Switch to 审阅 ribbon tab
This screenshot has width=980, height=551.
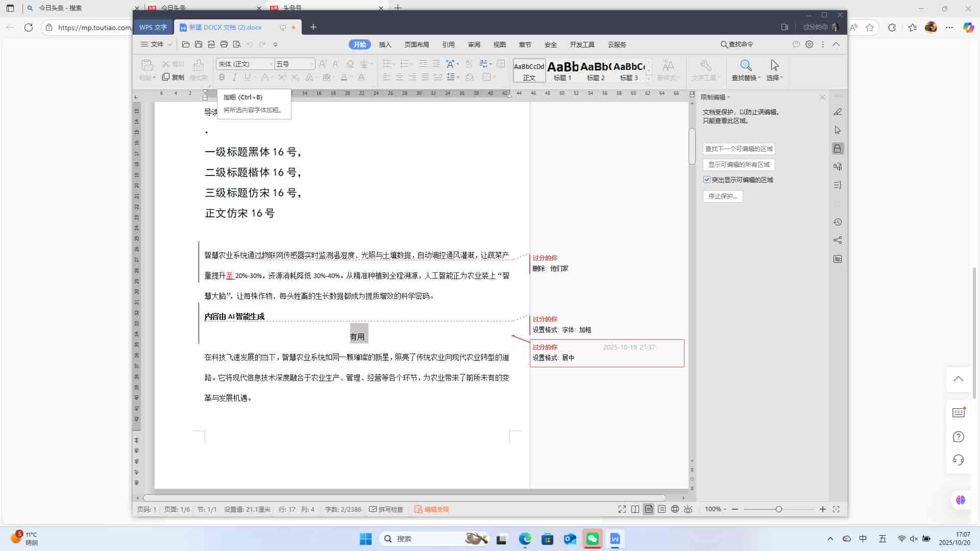pyautogui.click(x=474, y=45)
